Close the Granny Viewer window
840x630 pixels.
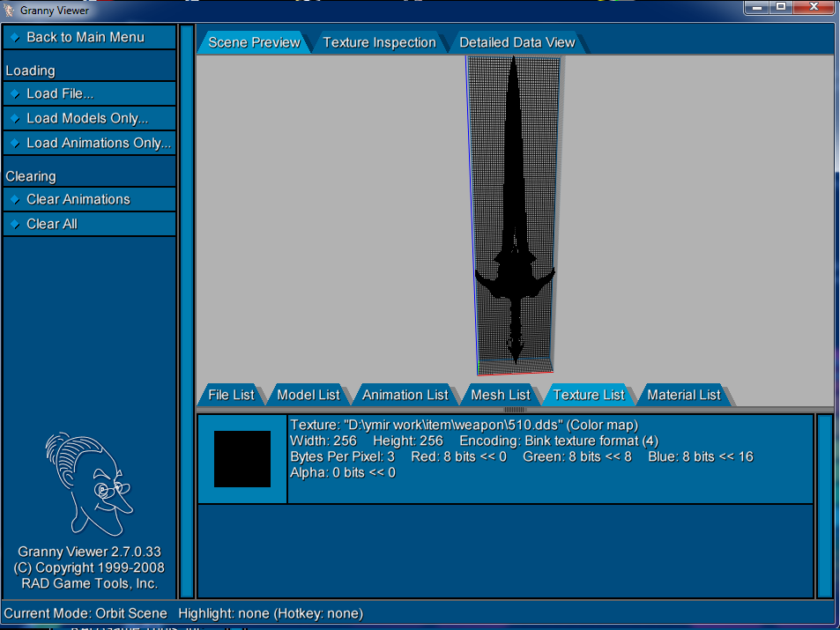point(814,7)
